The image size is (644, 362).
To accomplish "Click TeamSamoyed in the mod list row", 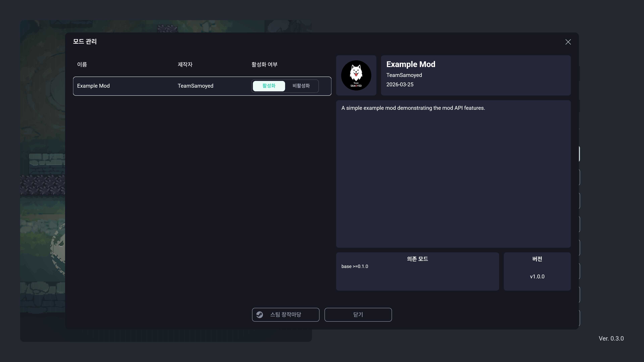I will pos(195,86).
